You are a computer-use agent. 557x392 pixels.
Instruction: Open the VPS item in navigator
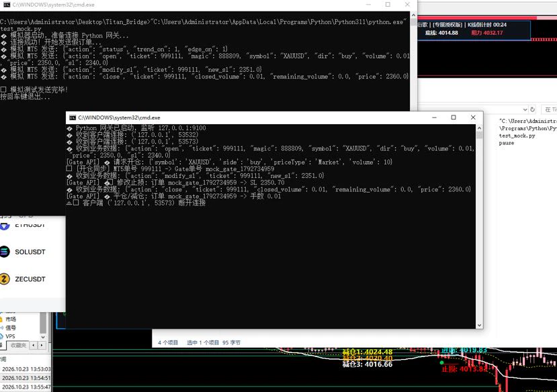point(10,336)
